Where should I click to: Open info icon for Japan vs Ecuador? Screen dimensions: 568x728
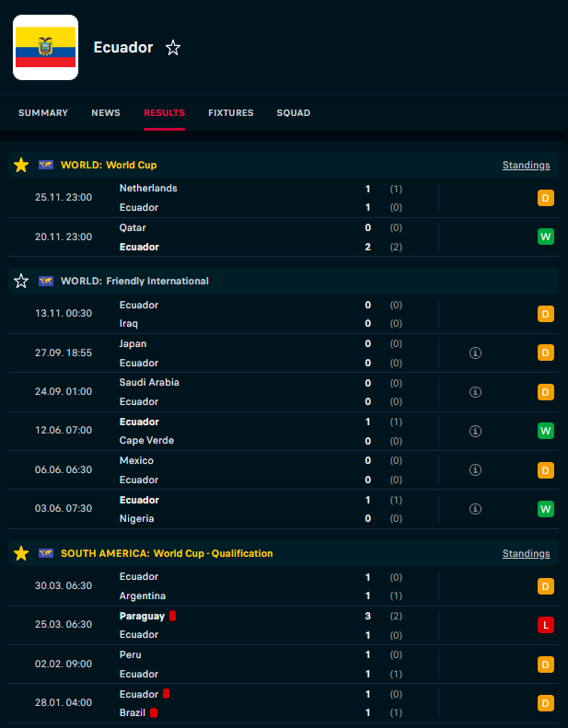pyautogui.click(x=475, y=353)
